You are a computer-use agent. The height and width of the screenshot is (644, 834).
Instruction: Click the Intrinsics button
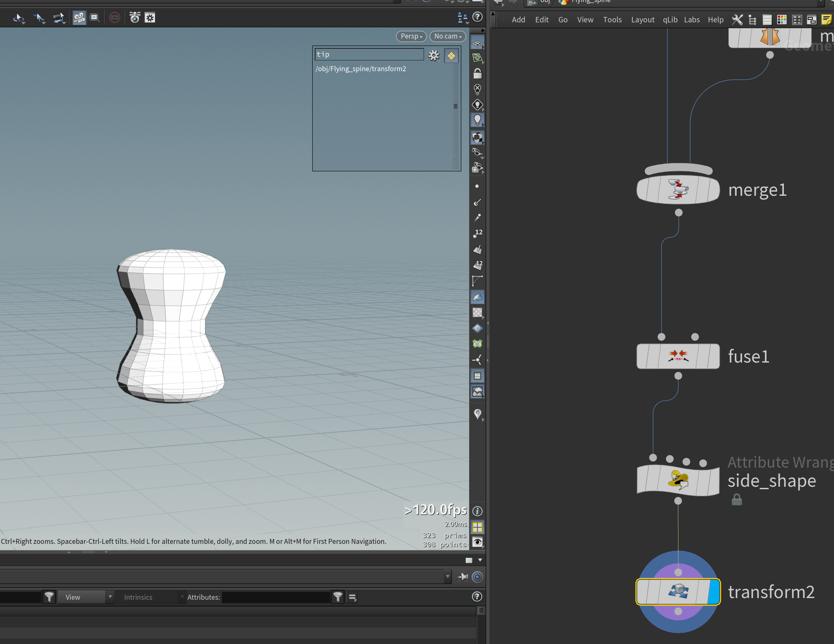click(x=138, y=597)
